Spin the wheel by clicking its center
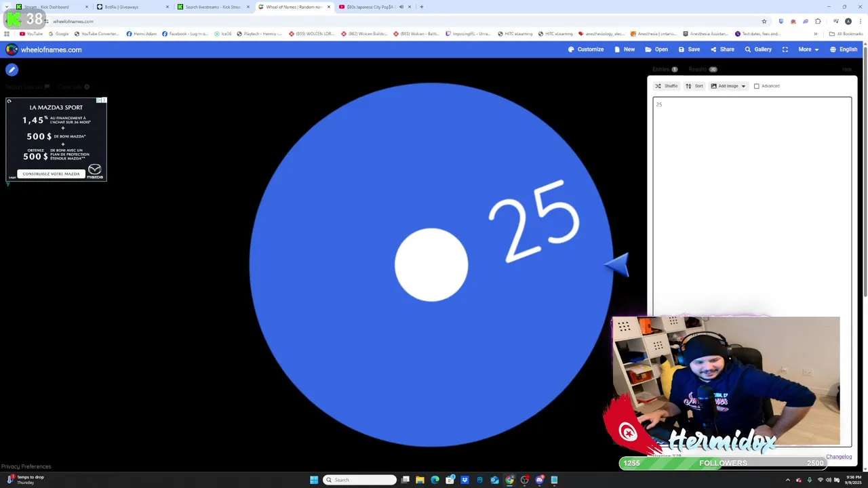 point(431,264)
